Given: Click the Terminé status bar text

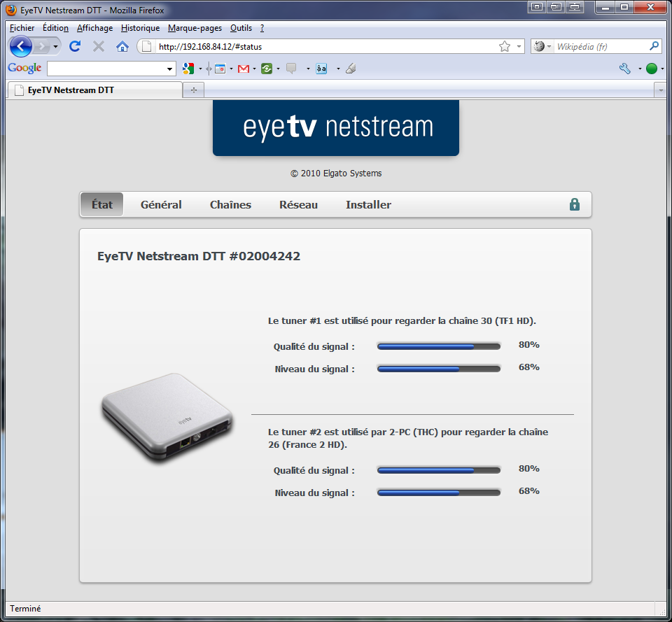Looking at the screenshot, I should pos(25,608).
